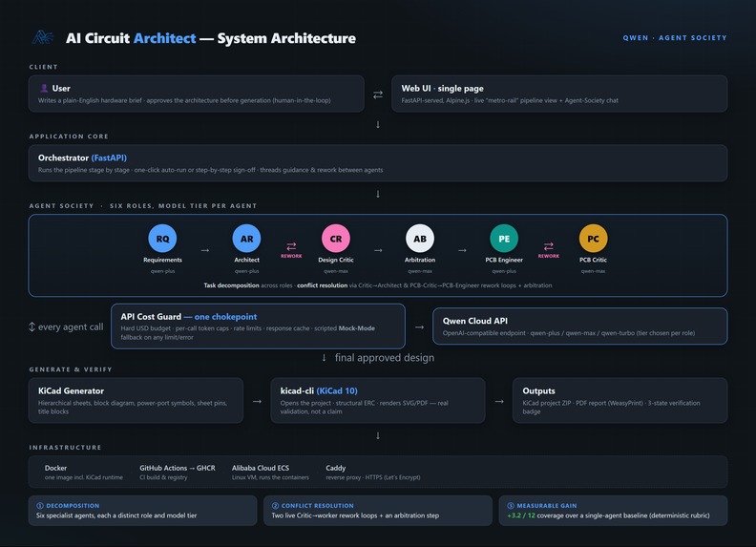756x547 pixels.
Task: Click the APPLICATION CORE section label
Action: 69,136
